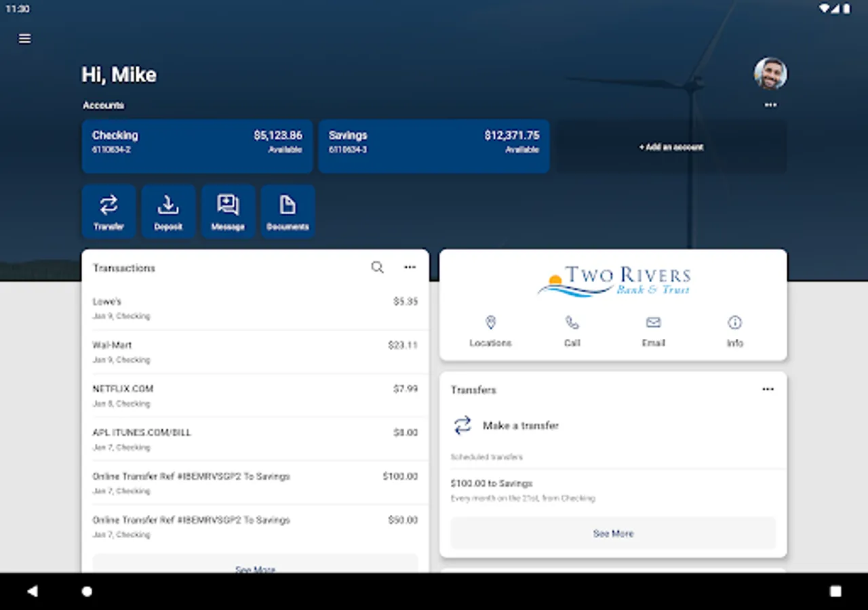The image size is (868, 610).
Task: Tap Add an account
Action: 671,146
